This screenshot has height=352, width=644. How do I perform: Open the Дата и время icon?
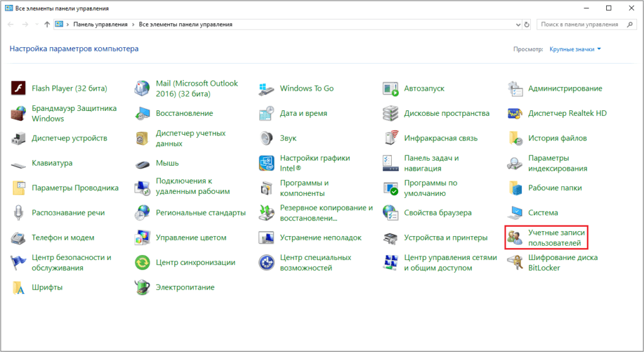[x=267, y=113]
